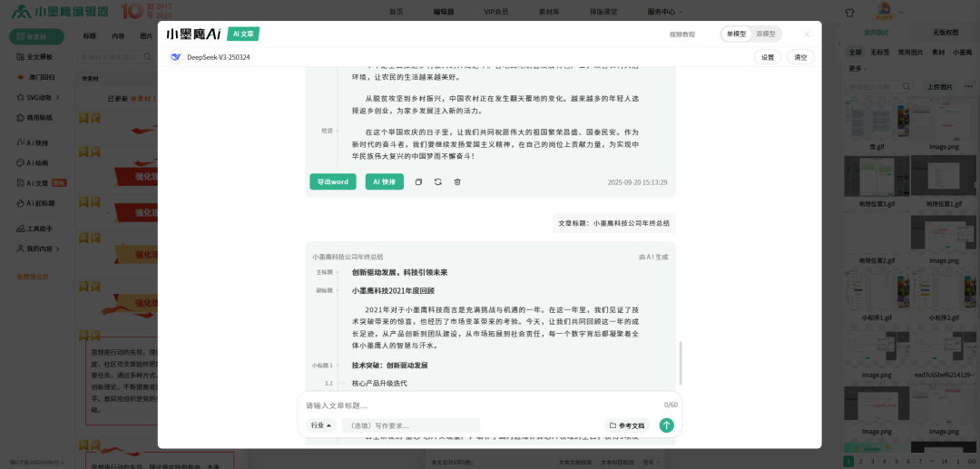This screenshot has width=980, height=469.
Task: Collapse the right image panel with the arrow
Action: [838, 43]
